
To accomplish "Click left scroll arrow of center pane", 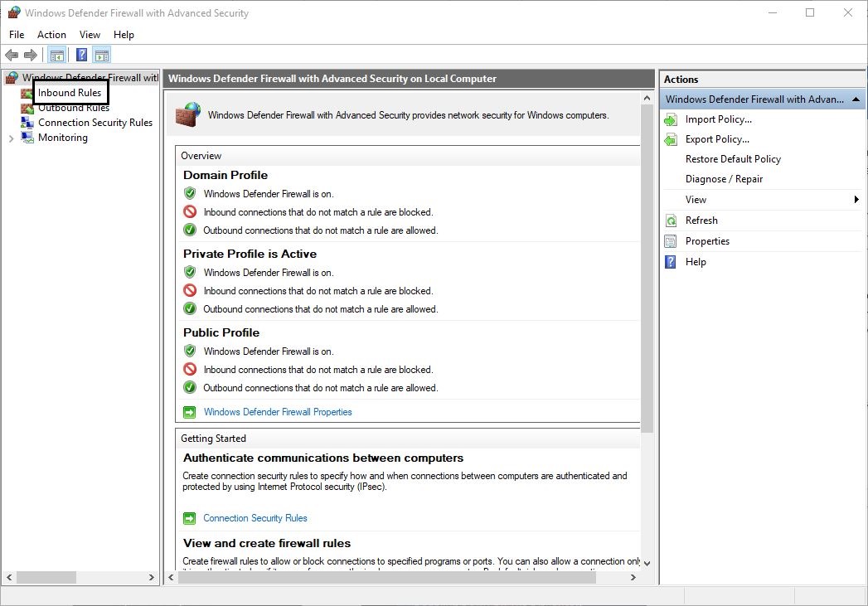I will [171, 578].
